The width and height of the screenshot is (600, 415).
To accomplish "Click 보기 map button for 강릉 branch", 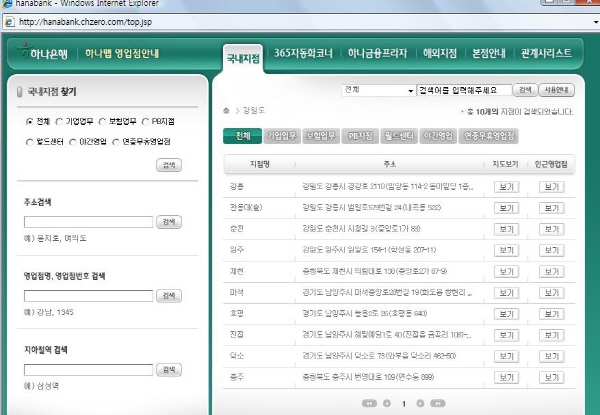I will [505, 186].
